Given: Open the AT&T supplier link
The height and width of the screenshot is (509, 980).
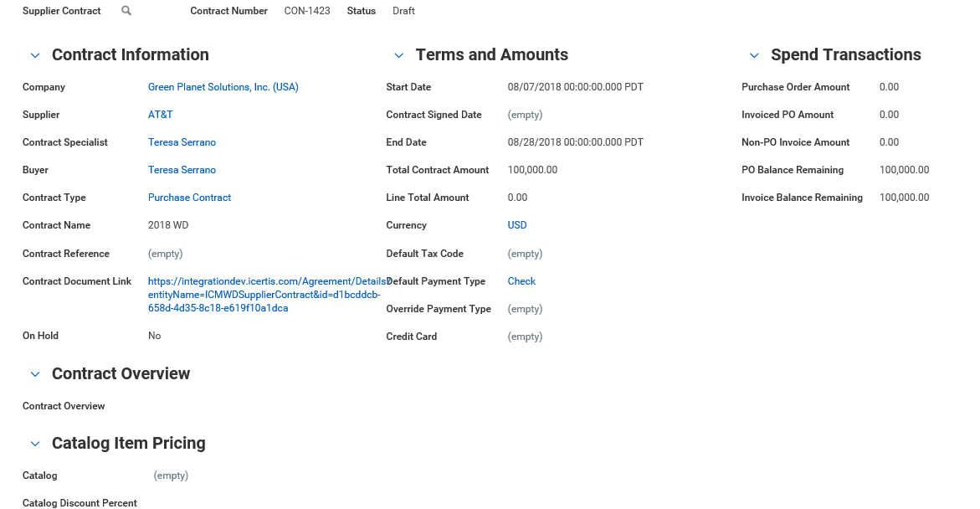Looking at the screenshot, I should coord(160,115).
